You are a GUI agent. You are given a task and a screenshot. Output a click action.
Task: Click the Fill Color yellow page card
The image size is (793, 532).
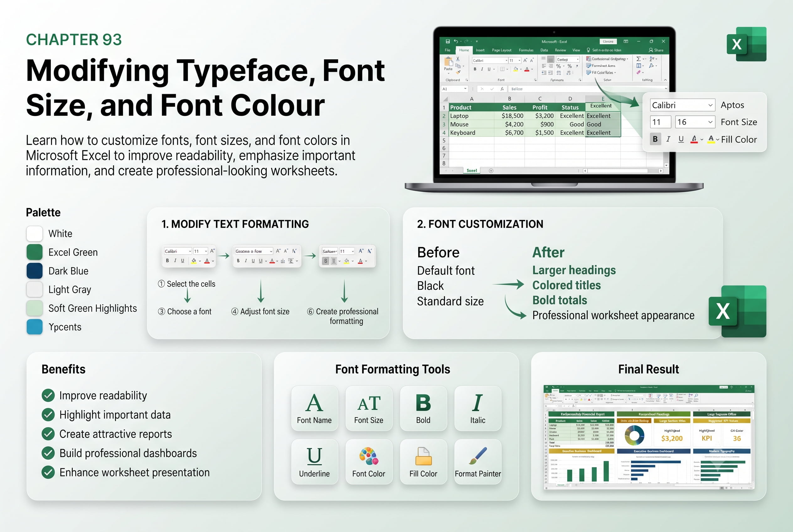(x=423, y=462)
